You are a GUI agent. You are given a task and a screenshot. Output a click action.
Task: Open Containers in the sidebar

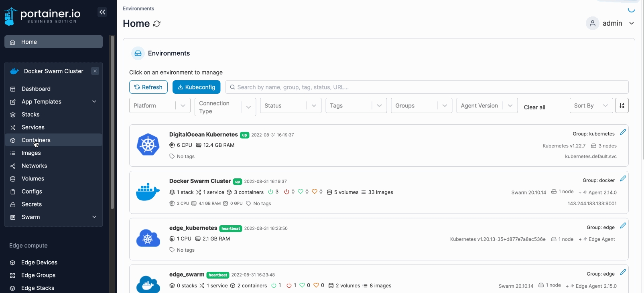click(36, 140)
